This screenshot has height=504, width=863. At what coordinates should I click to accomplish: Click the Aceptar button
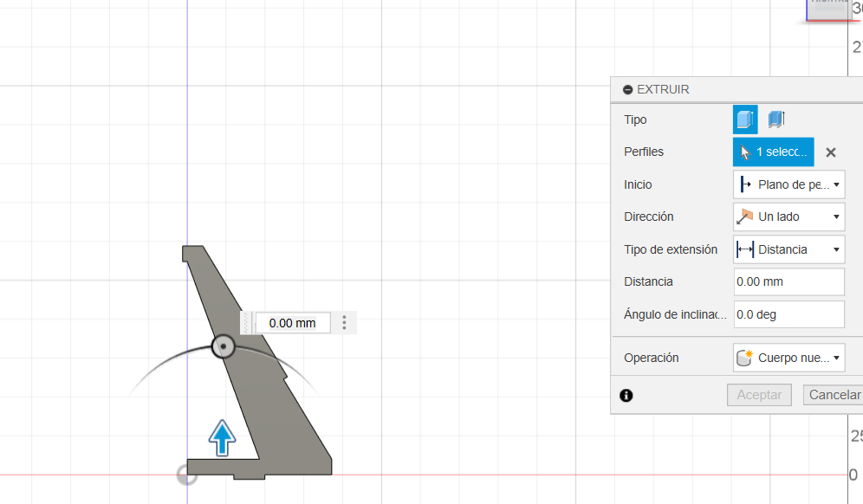coord(760,395)
